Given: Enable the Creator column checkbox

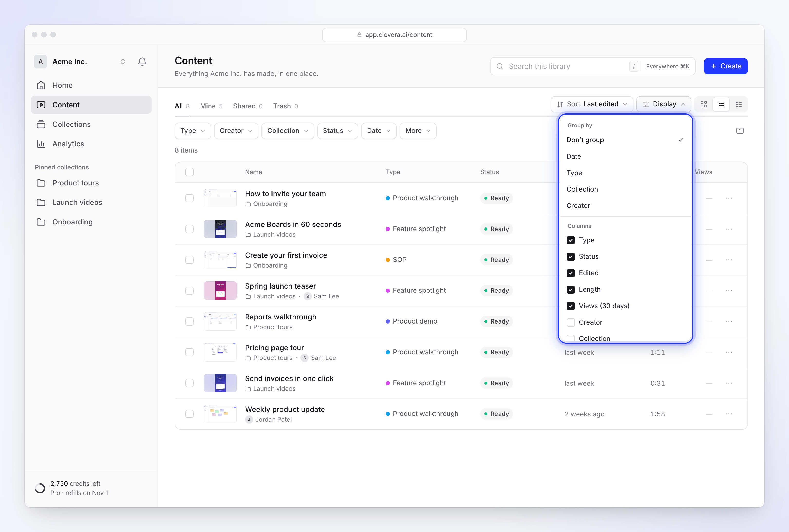Looking at the screenshot, I should click(x=571, y=322).
